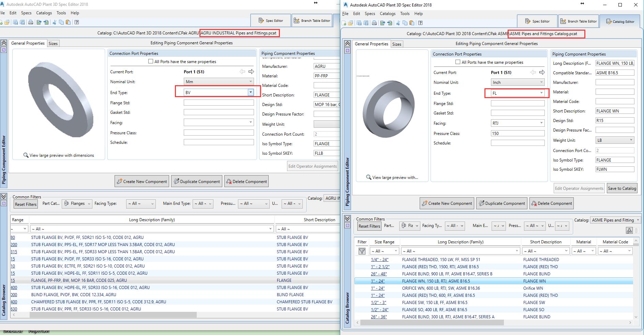Collapse the right Piping Component Editor panel
This screenshot has height=335, width=644.
pos(347,44)
